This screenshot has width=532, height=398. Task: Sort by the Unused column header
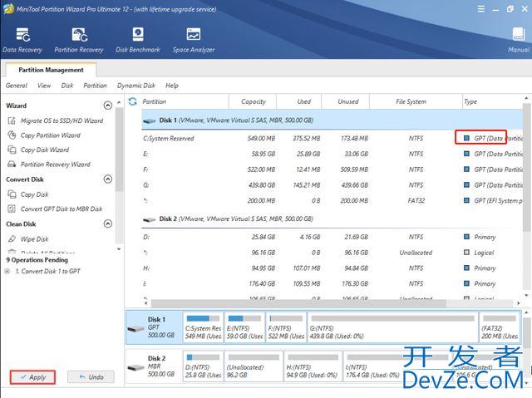[346, 101]
